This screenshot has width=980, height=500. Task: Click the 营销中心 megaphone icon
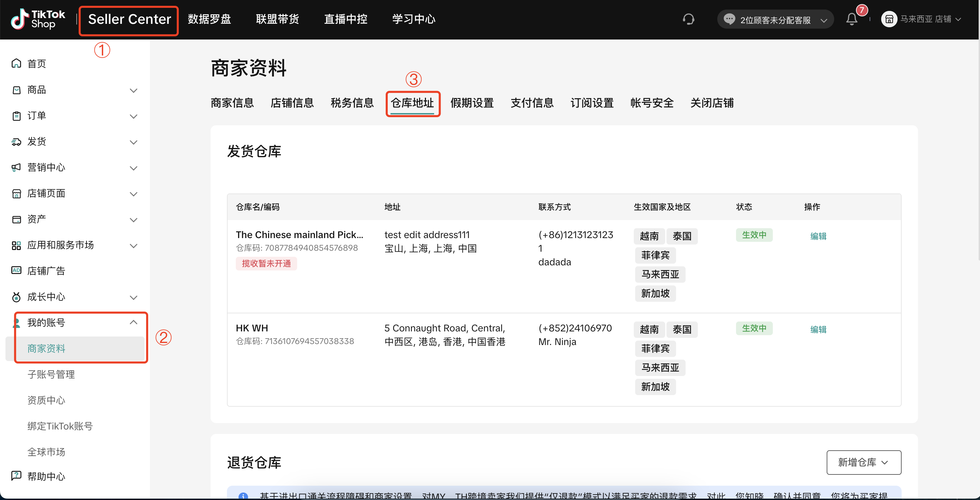click(x=16, y=167)
